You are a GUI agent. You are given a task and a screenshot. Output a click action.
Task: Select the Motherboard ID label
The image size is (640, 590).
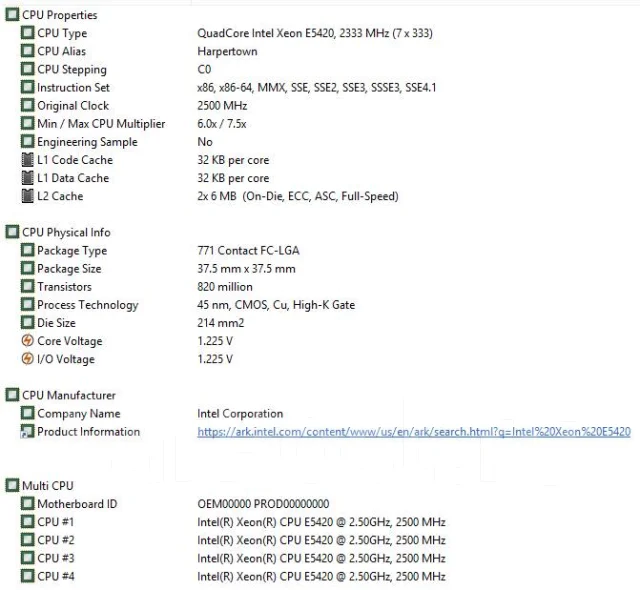pos(77,504)
